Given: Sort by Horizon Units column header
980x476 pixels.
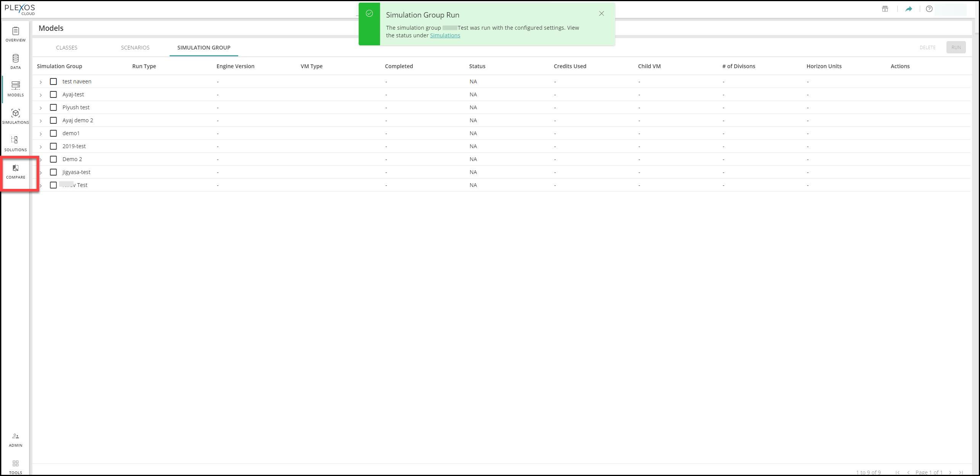Looking at the screenshot, I should 824,66.
